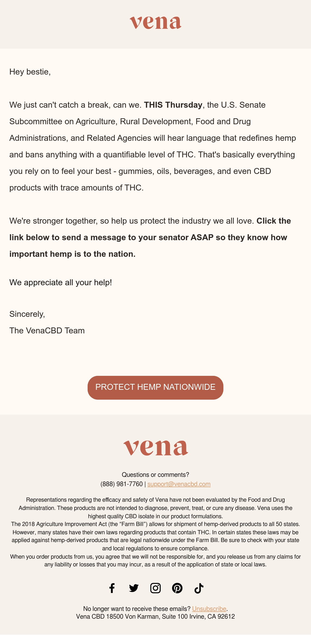Click the "Hey bestie," greeting line
Image resolution: width=311 pixels, height=644 pixels.
click(x=30, y=72)
